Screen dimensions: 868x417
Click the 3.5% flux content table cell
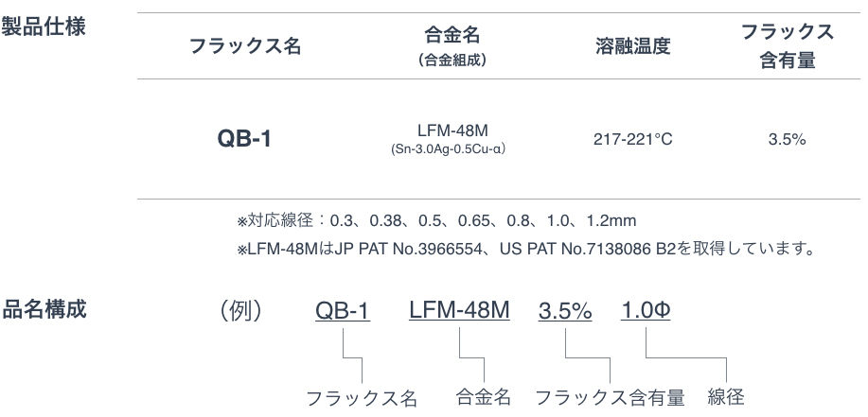coord(787,139)
